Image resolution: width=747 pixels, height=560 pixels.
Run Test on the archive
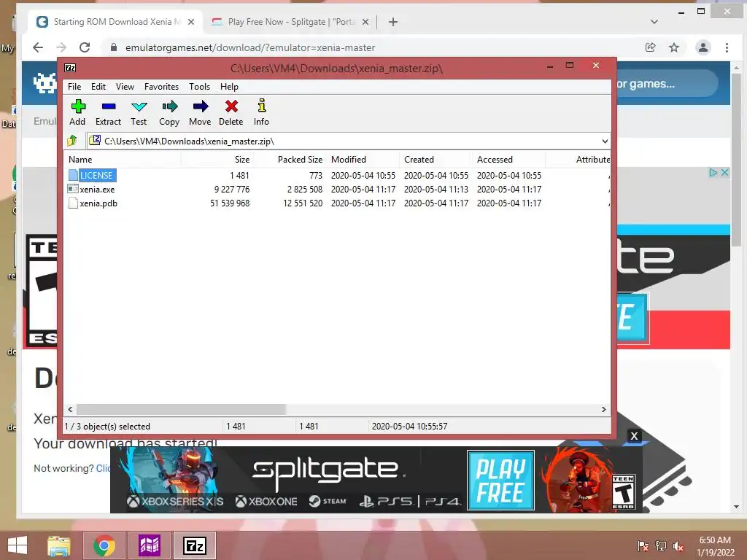(x=139, y=112)
